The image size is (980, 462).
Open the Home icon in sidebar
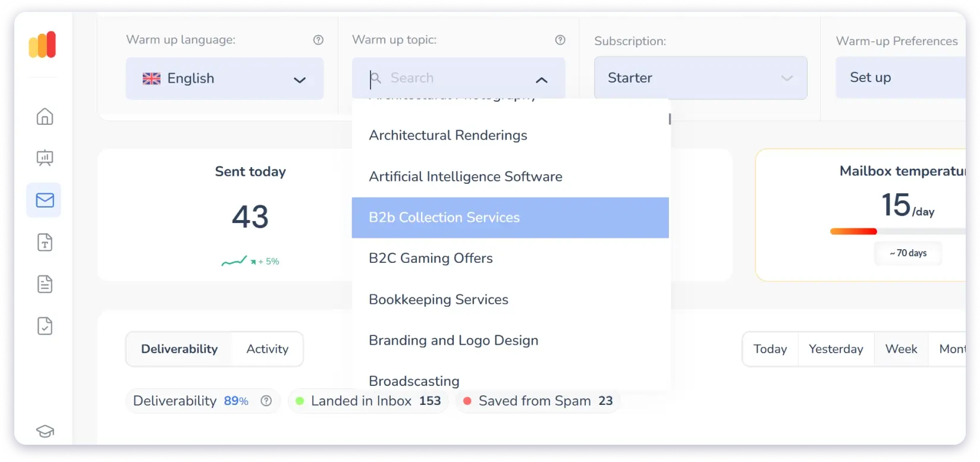(45, 117)
